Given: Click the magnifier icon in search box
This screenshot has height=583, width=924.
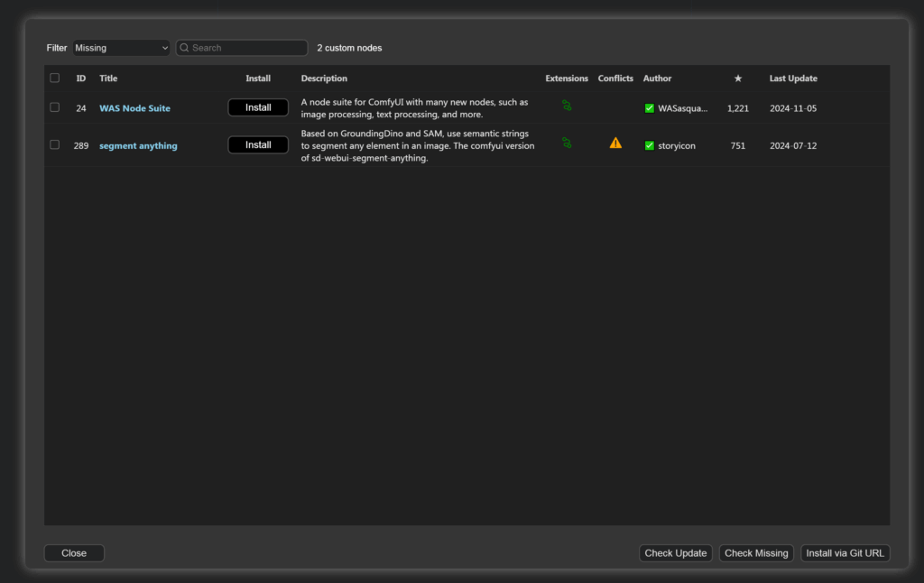Looking at the screenshot, I should point(184,48).
